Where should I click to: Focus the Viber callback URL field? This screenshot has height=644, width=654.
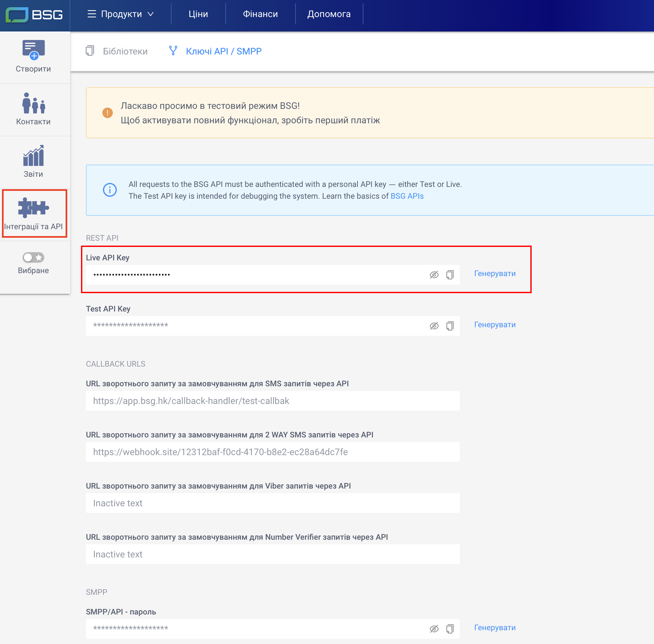(x=272, y=503)
